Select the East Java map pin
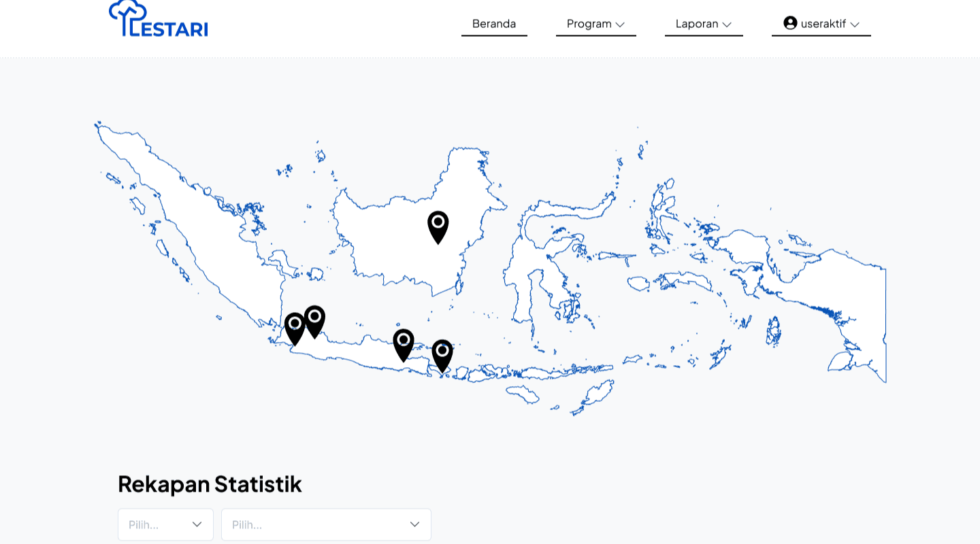 tap(442, 355)
